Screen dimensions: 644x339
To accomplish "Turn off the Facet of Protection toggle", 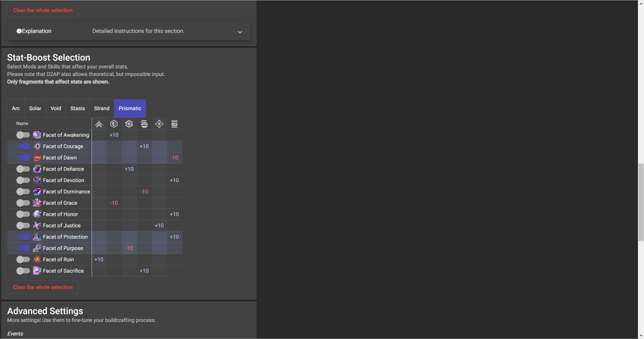I will 23,237.
